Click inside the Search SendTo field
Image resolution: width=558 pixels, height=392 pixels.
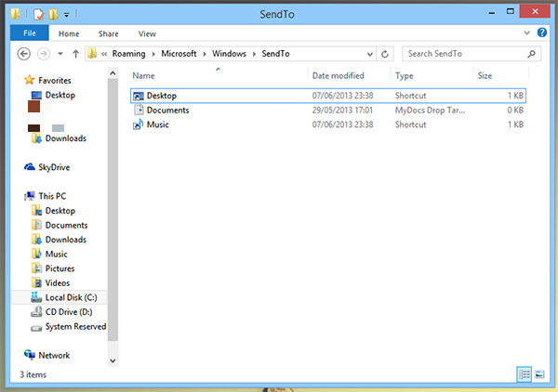pyautogui.click(x=460, y=54)
